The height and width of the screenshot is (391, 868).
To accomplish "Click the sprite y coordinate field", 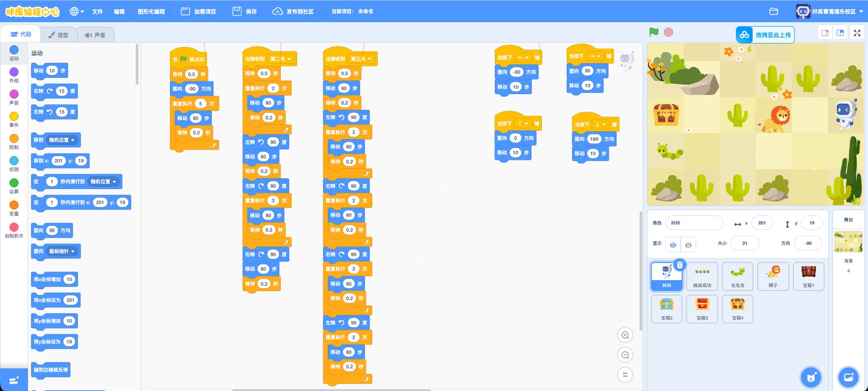I will coord(812,223).
